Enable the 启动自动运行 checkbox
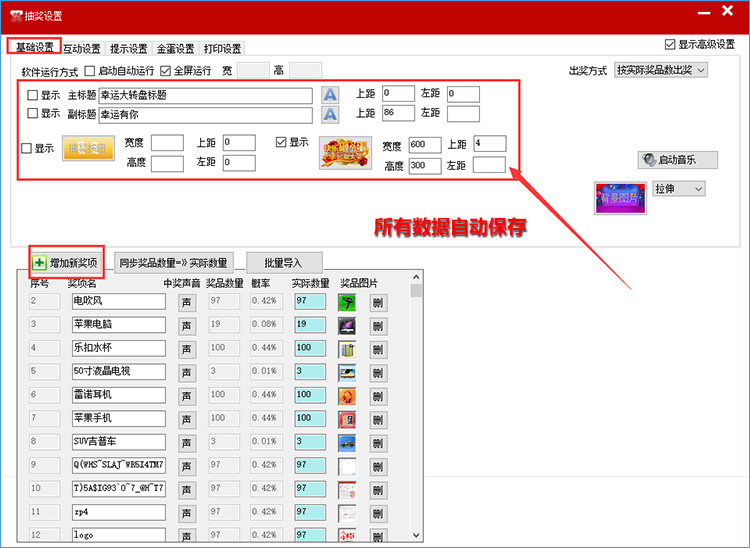This screenshot has height=548, width=750. click(90, 71)
